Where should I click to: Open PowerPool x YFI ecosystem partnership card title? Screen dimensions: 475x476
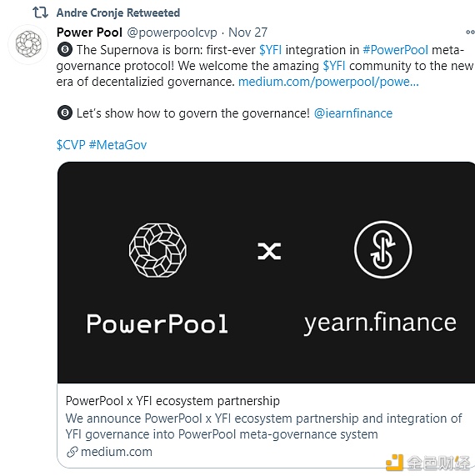(172, 401)
